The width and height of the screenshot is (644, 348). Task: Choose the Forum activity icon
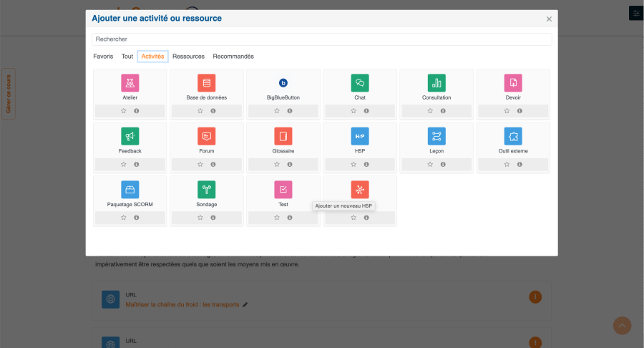[206, 136]
